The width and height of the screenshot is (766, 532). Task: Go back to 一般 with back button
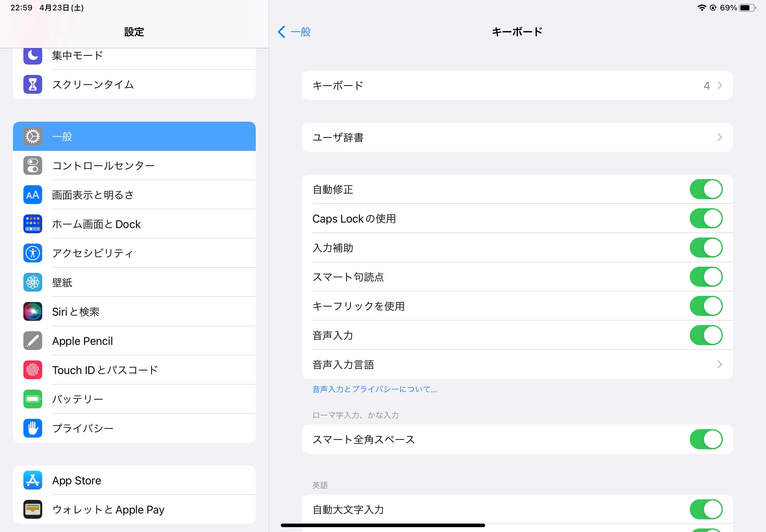click(x=294, y=32)
